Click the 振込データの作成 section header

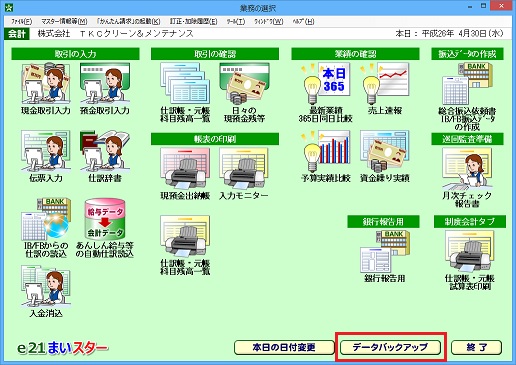pyautogui.click(x=467, y=54)
